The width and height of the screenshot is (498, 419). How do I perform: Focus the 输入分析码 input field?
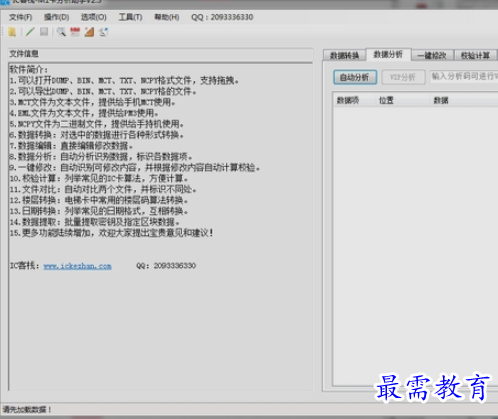464,77
